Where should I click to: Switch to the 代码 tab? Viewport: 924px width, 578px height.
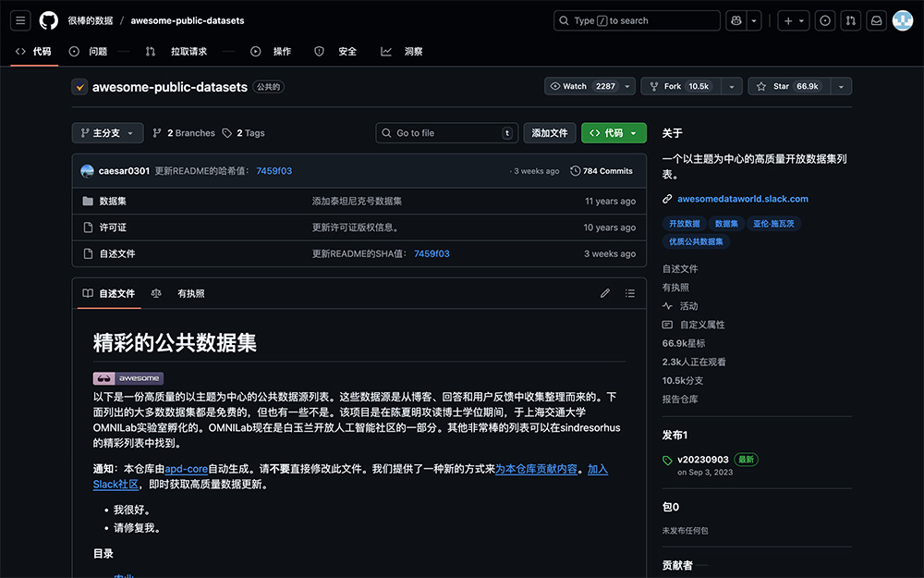[34, 51]
